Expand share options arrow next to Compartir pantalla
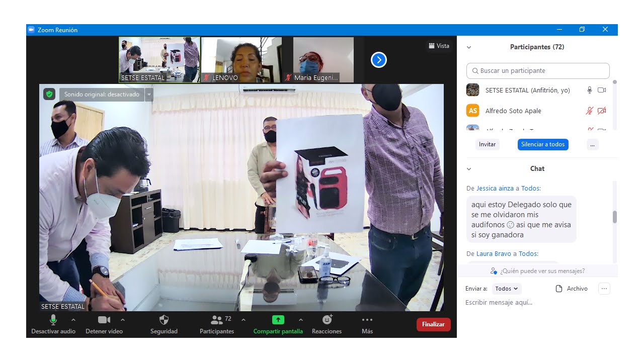 [301, 320]
